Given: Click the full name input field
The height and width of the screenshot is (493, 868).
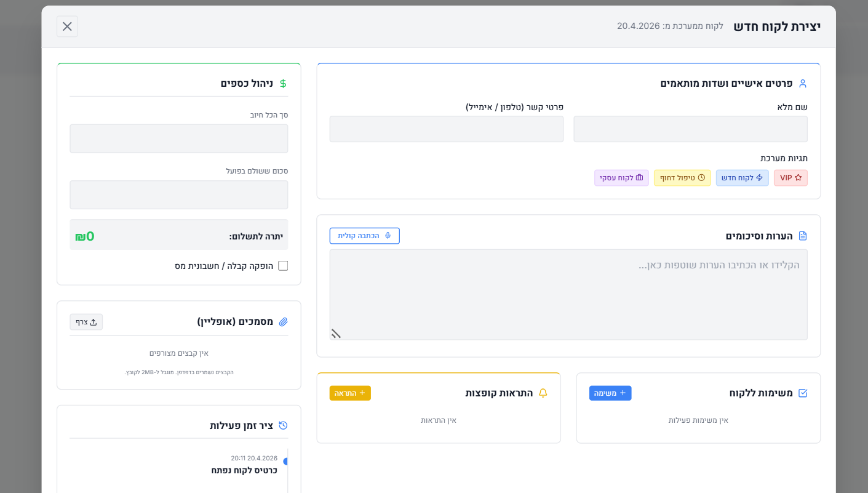Looking at the screenshot, I should pos(690,129).
